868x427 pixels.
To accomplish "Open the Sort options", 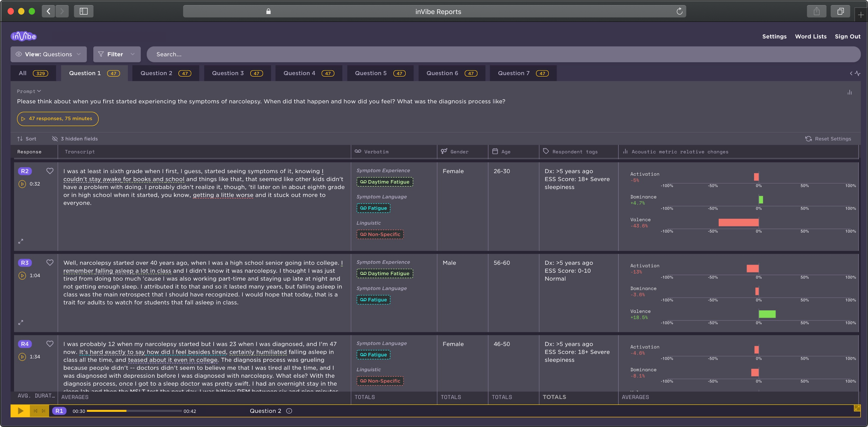I will [27, 139].
